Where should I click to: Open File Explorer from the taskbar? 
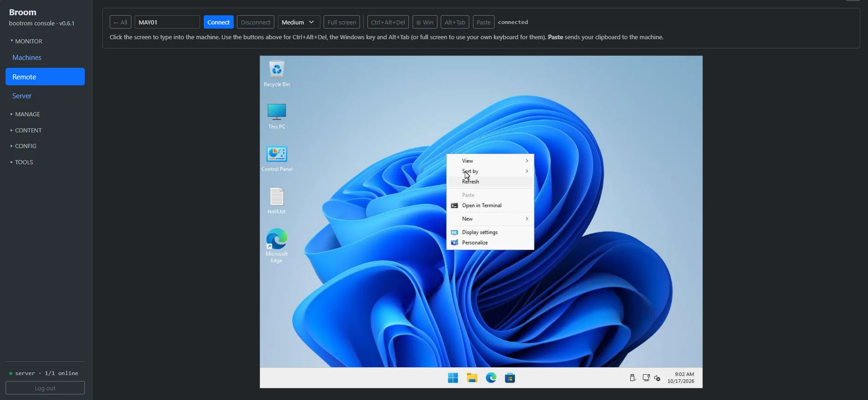pyautogui.click(x=472, y=378)
